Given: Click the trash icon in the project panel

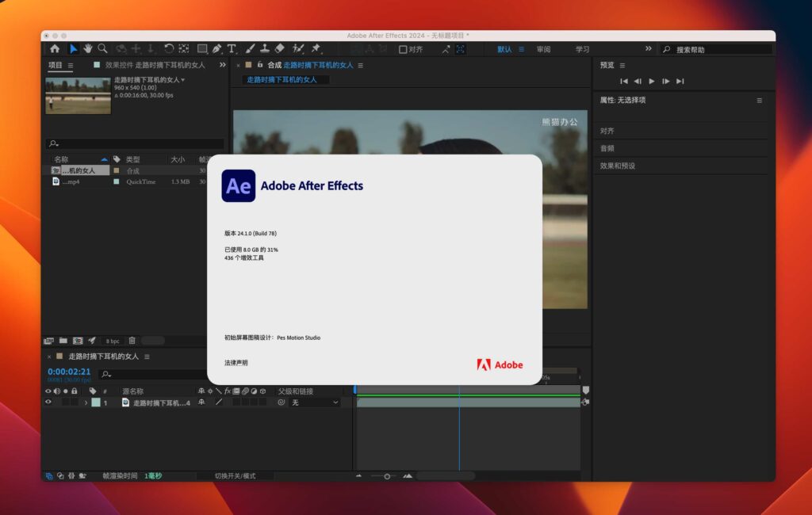Looking at the screenshot, I should click(132, 341).
